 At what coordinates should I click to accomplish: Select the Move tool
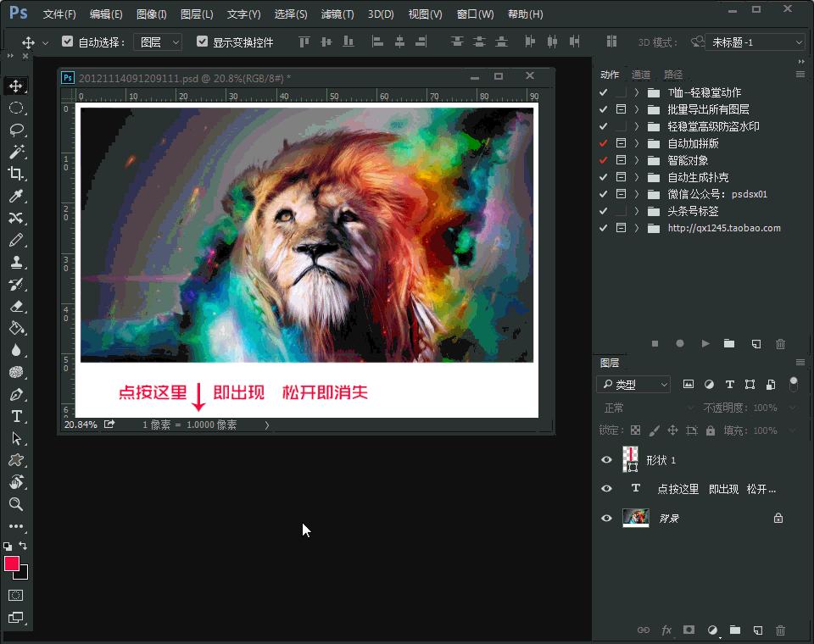point(17,85)
